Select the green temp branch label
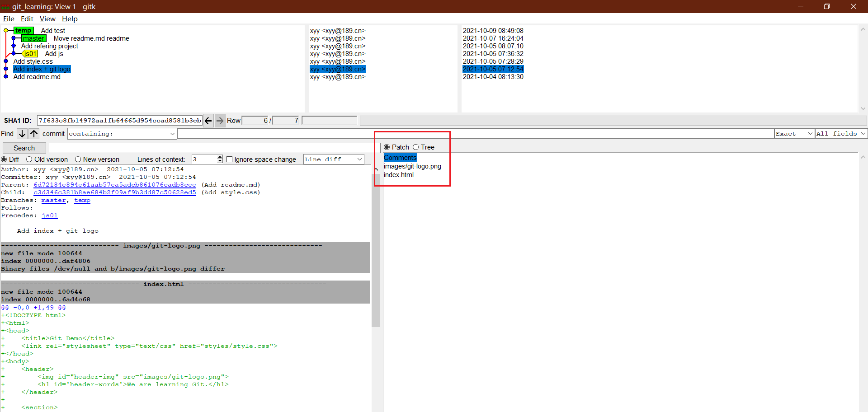This screenshot has height=412, width=868. click(x=24, y=31)
